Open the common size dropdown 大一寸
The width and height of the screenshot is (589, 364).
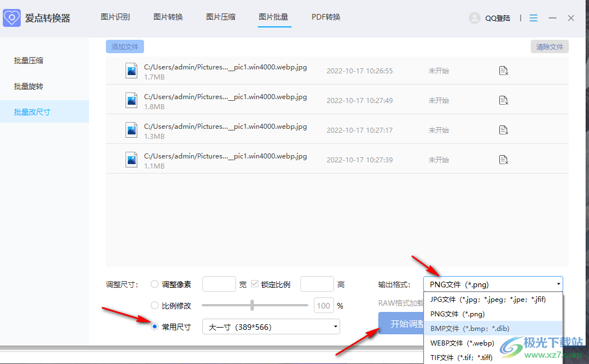point(271,327)
